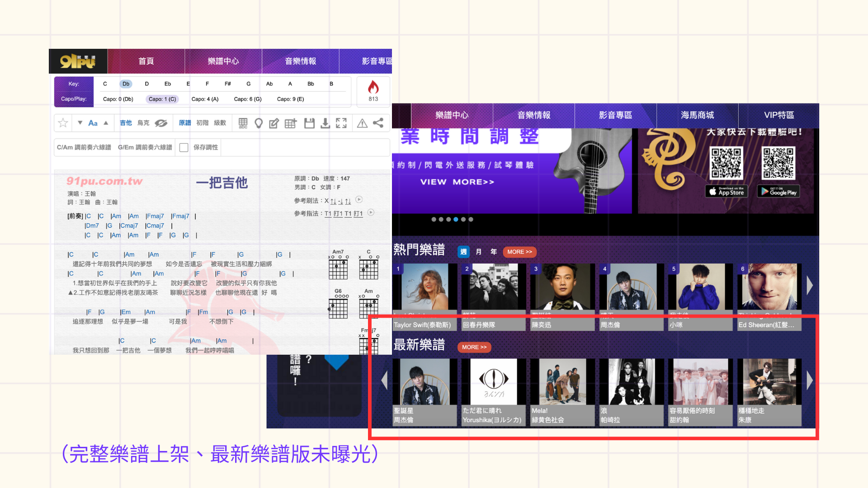Advance 最新樂譜 carousel with right arrow
This screenshot has height=488, width=868.
tap(810, 380)
